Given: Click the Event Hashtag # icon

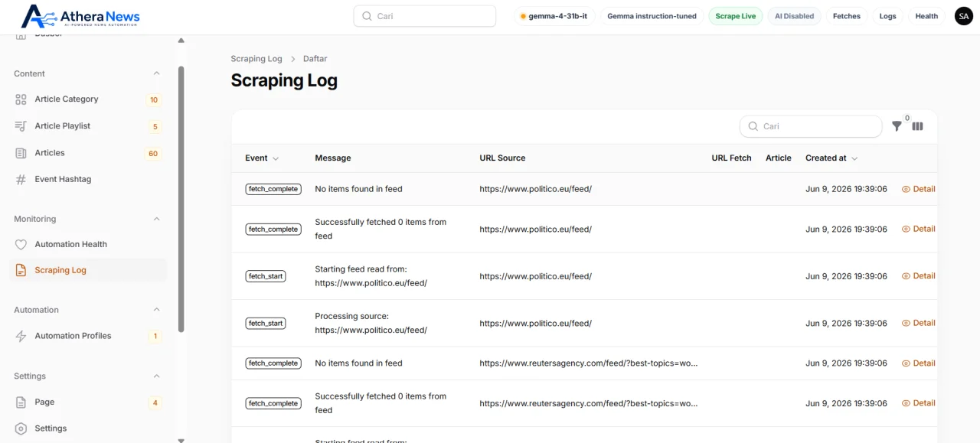Looking at the screenshot, I should point(21,180).
